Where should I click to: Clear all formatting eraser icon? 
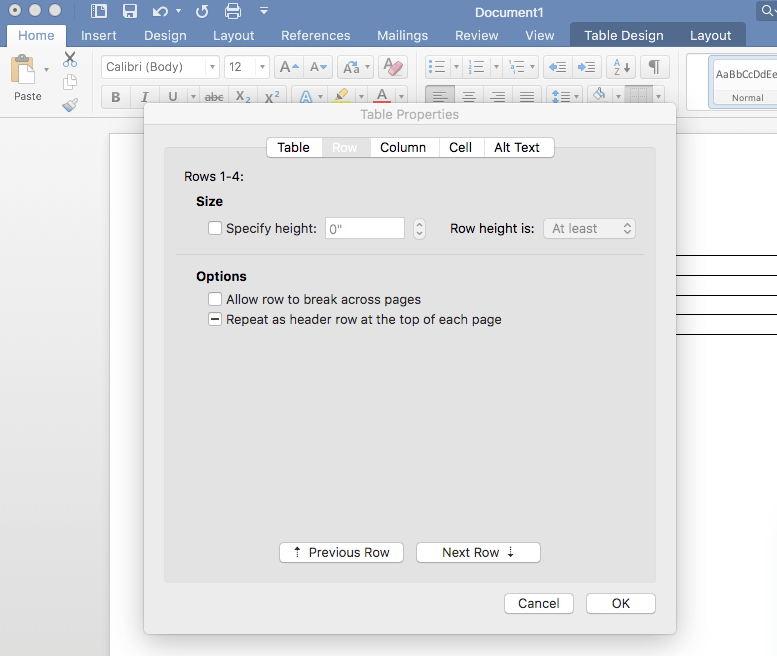tap(393, 67)
